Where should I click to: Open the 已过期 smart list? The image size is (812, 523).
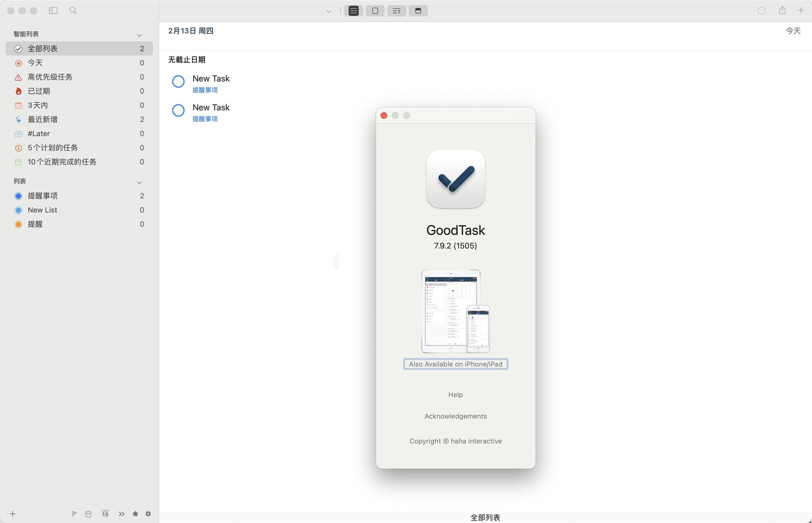[79, 91]
